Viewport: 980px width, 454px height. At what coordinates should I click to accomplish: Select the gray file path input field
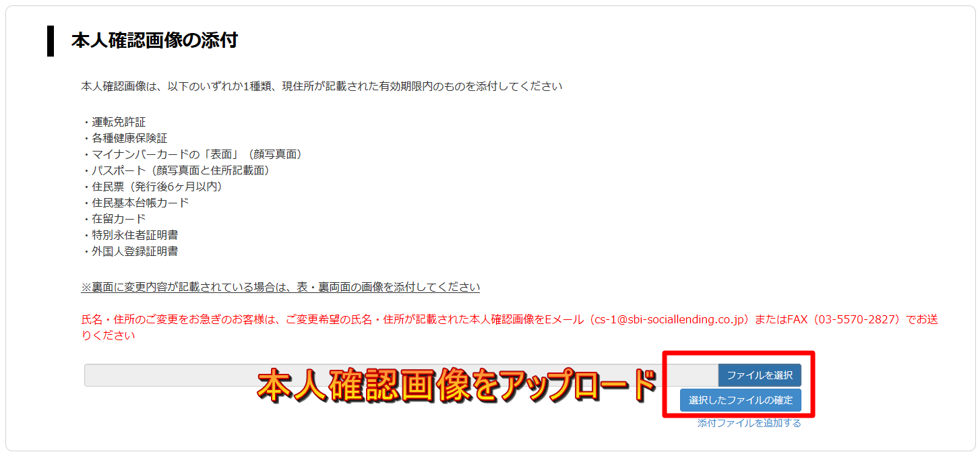(x=401, y=375)
